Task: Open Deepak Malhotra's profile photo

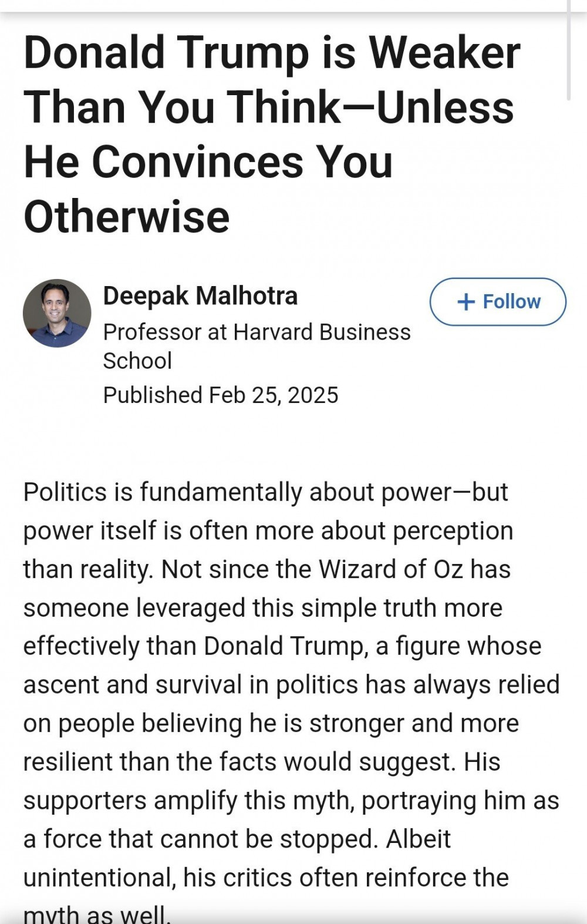Action: coord(57,313)
